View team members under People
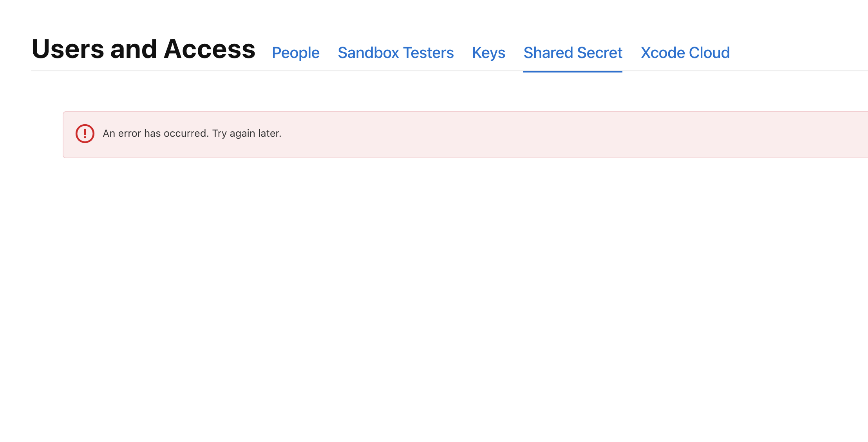Image resolution: width=868 pixels, height=442 pixels. click(296, 53)
